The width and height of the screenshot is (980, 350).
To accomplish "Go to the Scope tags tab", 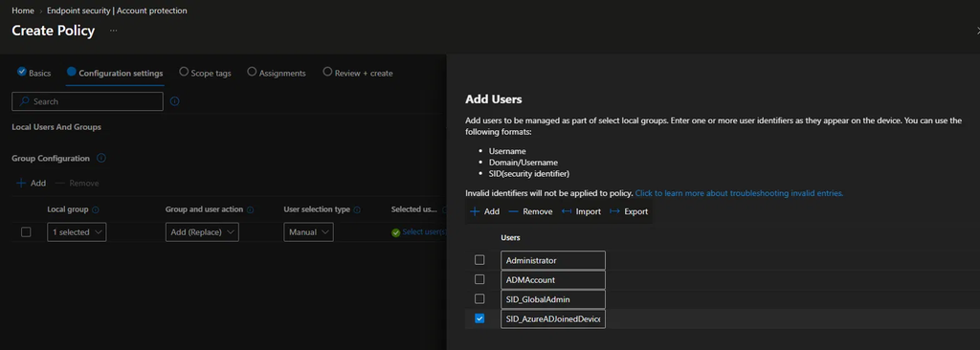I will click(205, 73).
